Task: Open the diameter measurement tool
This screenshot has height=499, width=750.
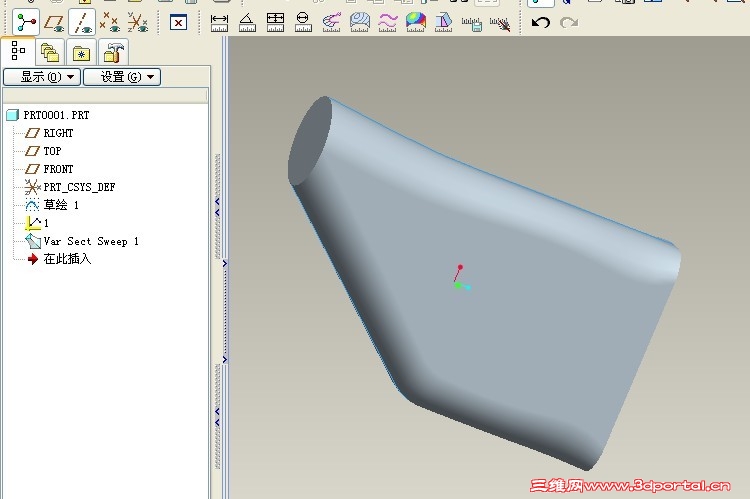Action: (303, 22)
